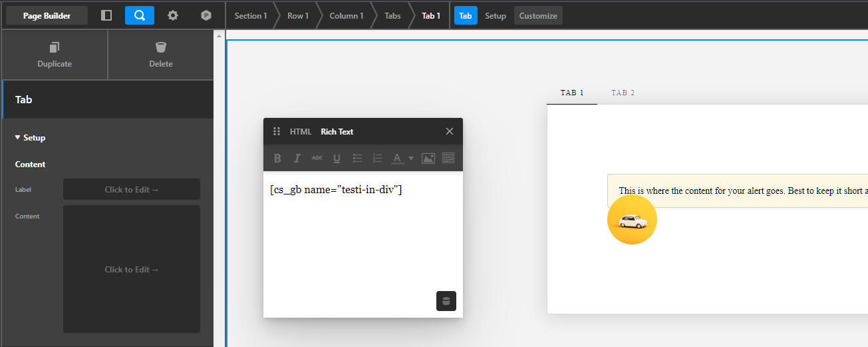The width and height of the screenshot is (868, 347).
Task: Toggle italic formatting in the editor
Action: pos(297,159)
